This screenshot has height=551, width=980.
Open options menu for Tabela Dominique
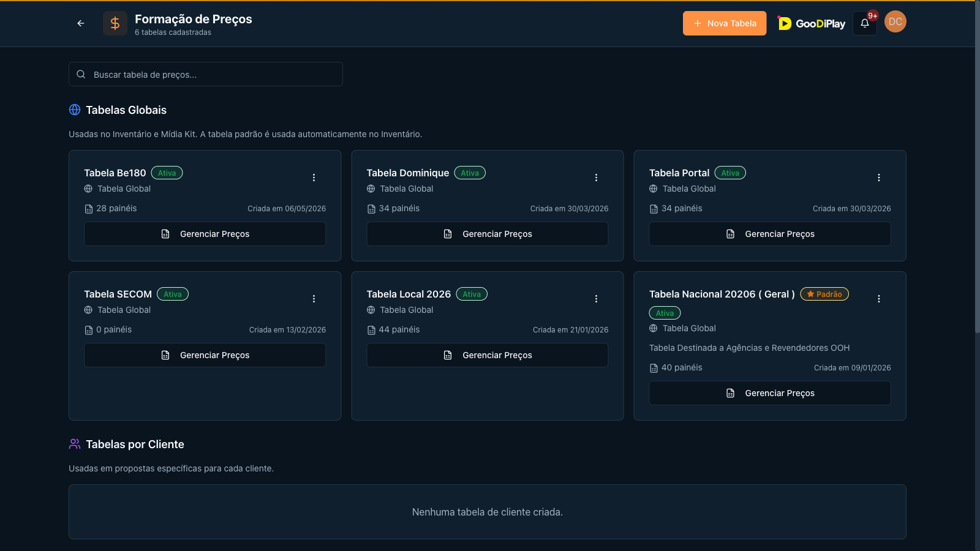tap(597, 178)
